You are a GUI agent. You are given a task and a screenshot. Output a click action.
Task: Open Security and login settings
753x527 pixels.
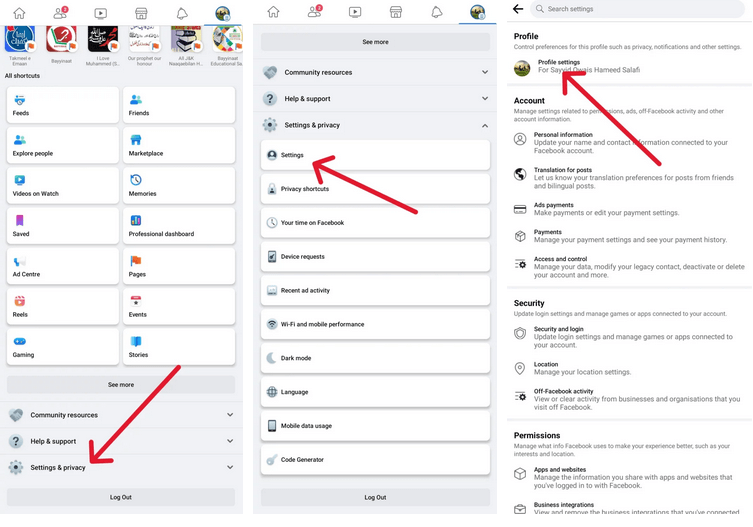pos(629,337)
